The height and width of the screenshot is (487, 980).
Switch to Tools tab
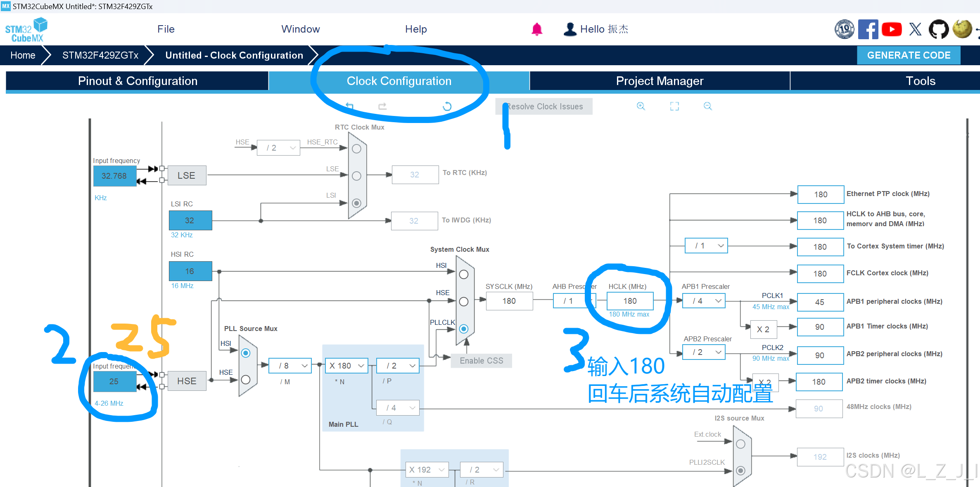coord(920,81)
